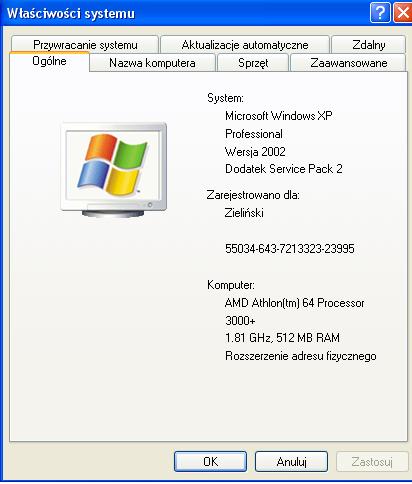Click the registered owner name Zieliński
The height and width of the screenshot is (484, 412).
coord(244,213)
